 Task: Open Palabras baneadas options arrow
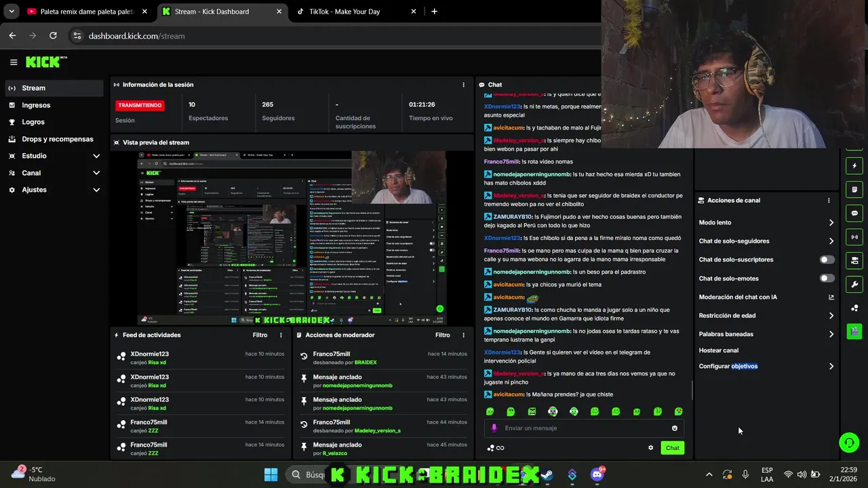pos(831,334)
